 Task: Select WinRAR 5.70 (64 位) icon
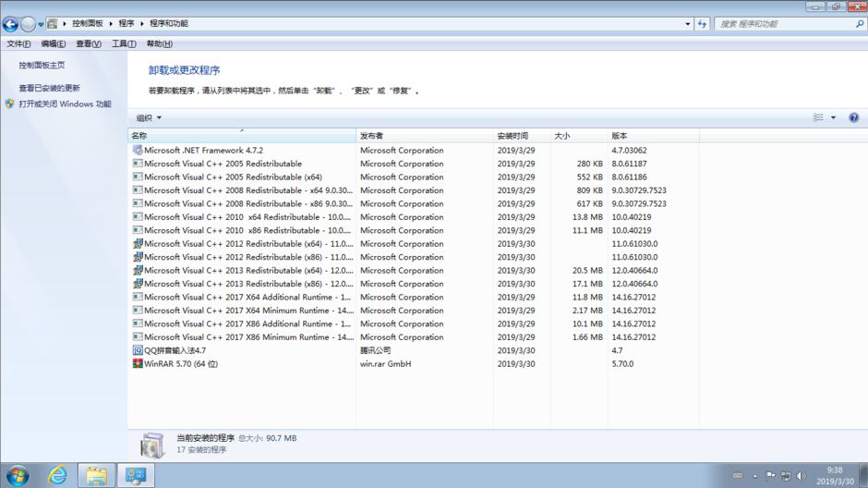[138, 363]
